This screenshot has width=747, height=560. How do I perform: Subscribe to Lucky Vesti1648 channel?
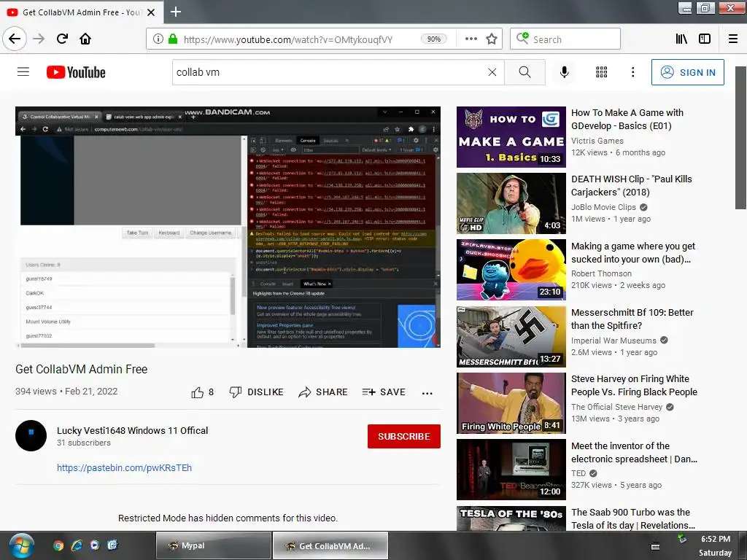(404, 436)
